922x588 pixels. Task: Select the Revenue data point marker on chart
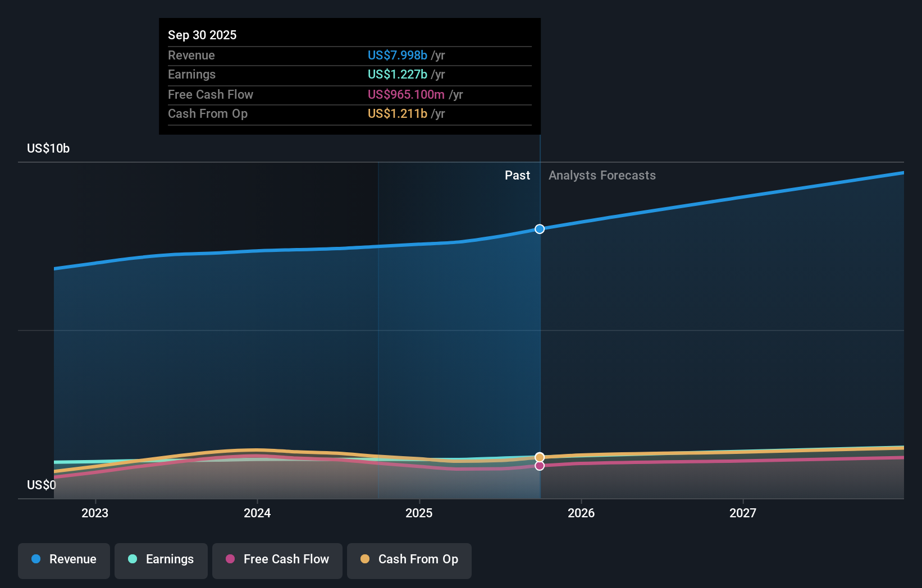[x=540, y=229]
